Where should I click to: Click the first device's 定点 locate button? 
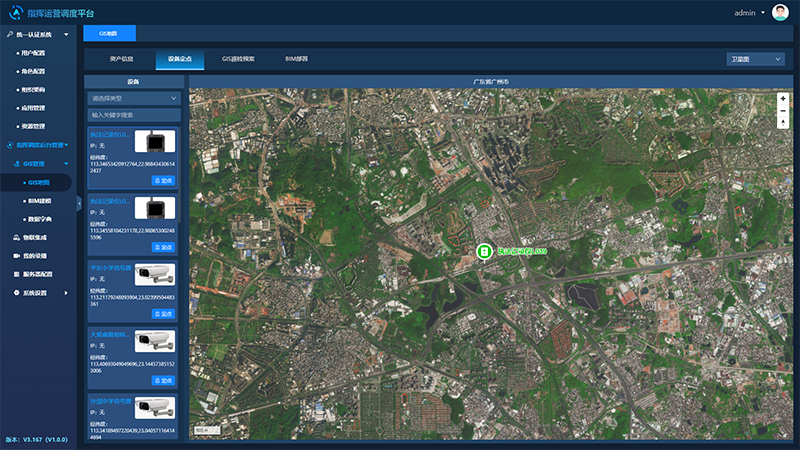(164, 180)
